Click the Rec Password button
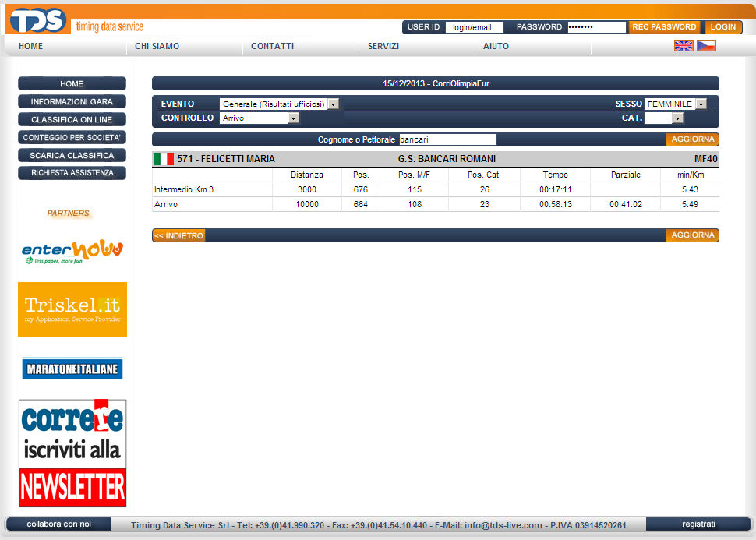The height and width of the screenshot is (540, 756). click(664, 26)
